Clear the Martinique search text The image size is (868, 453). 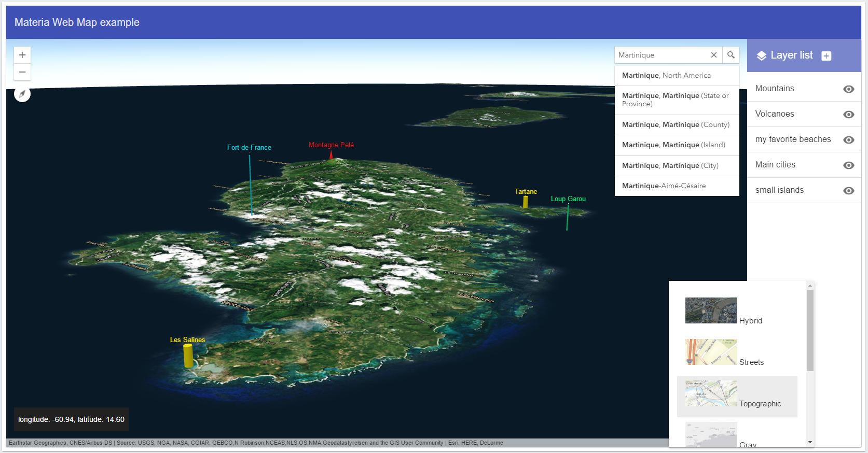(x=714, y=55)
